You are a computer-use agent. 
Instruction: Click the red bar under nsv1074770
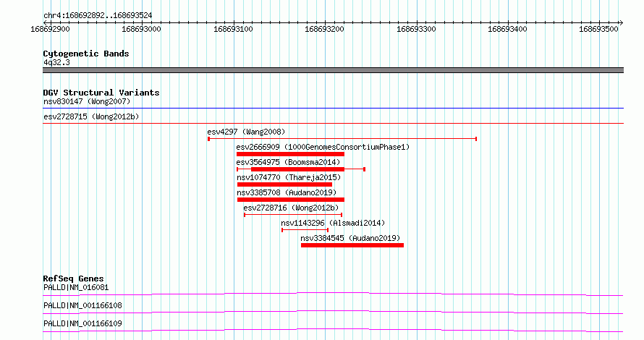click(284, 184)
